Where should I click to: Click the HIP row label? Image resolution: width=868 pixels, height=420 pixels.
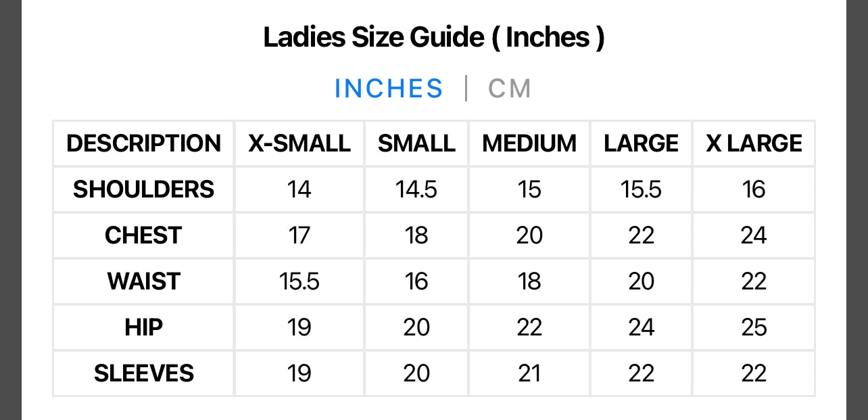143,327
